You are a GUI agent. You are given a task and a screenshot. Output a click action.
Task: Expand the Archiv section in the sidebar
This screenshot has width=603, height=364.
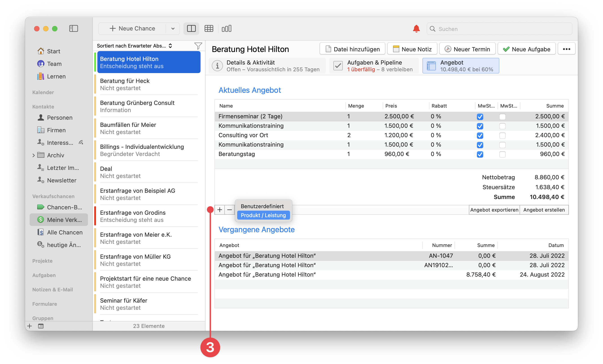(x=33, y=155)
